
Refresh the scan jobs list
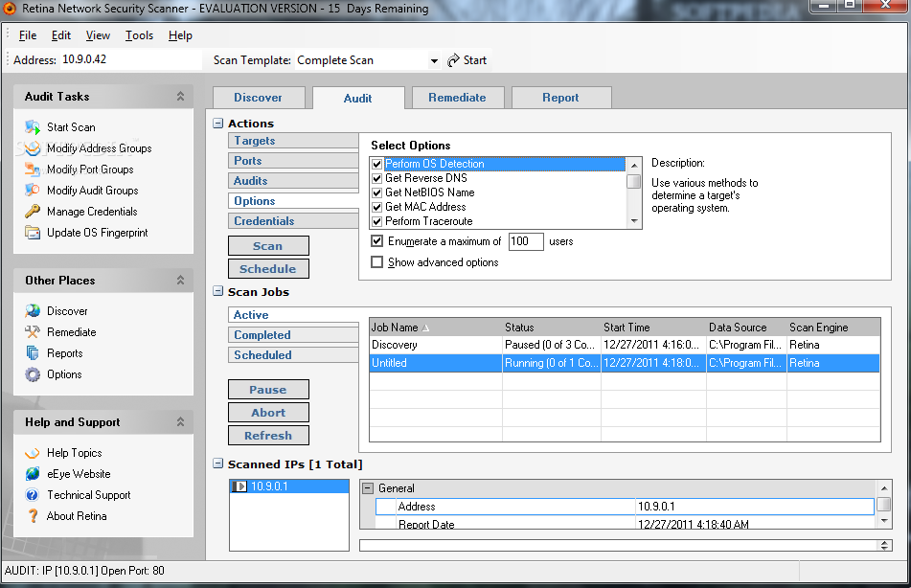tap(268, 436)
